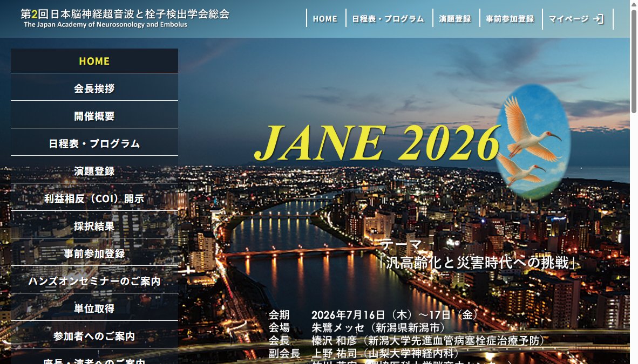Click the login arrow icon beside マイページ
Image resolution: width=638 pixels, height=364 pixels.
pyautogui.click(x=599, y=19)
